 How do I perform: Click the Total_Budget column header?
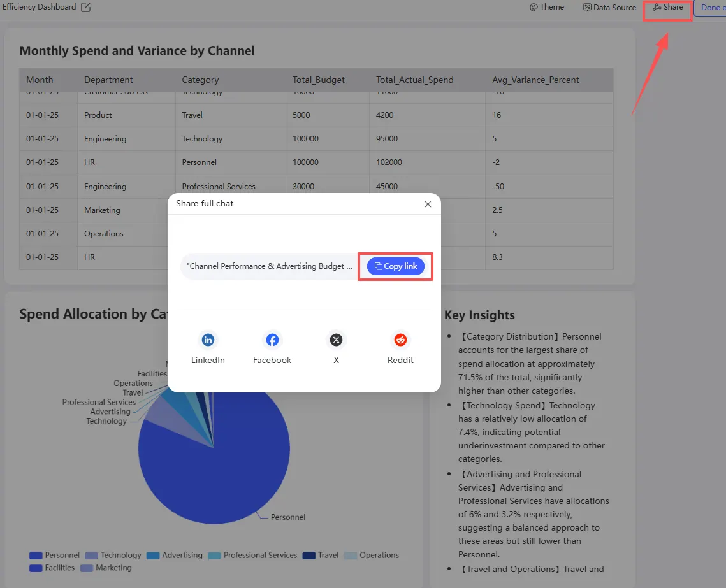pyautogui.click(x=319, y=80)
